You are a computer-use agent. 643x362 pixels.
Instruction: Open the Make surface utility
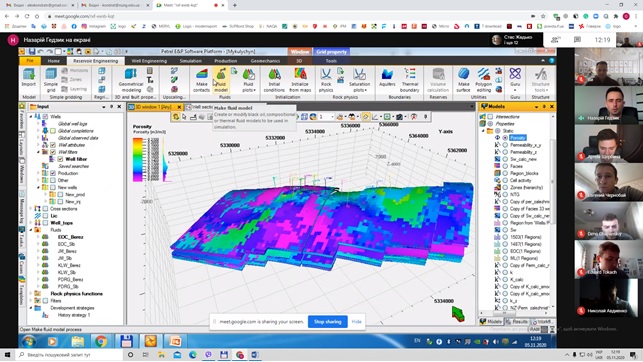pos(463,80)
